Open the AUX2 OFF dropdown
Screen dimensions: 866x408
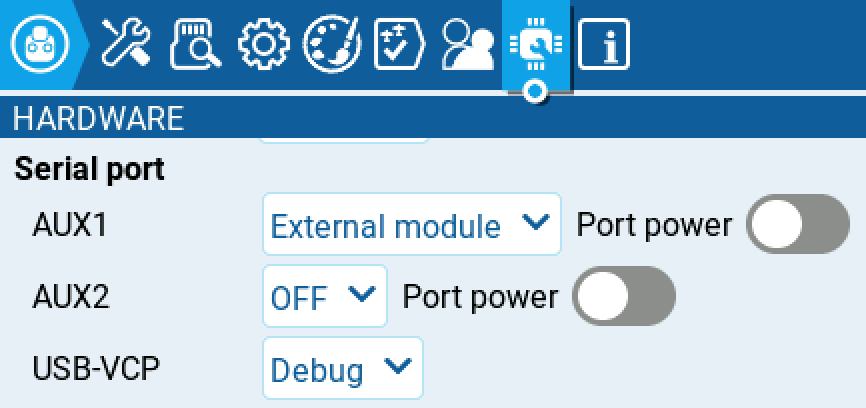tap(324, 296)
